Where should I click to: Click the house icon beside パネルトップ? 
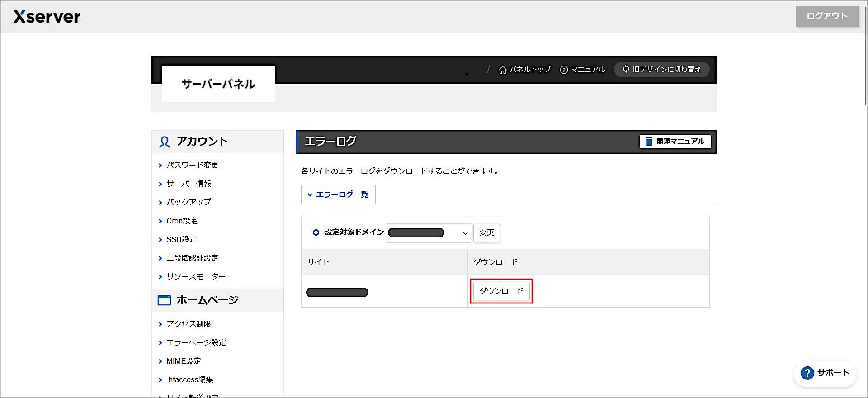point(502,70)
